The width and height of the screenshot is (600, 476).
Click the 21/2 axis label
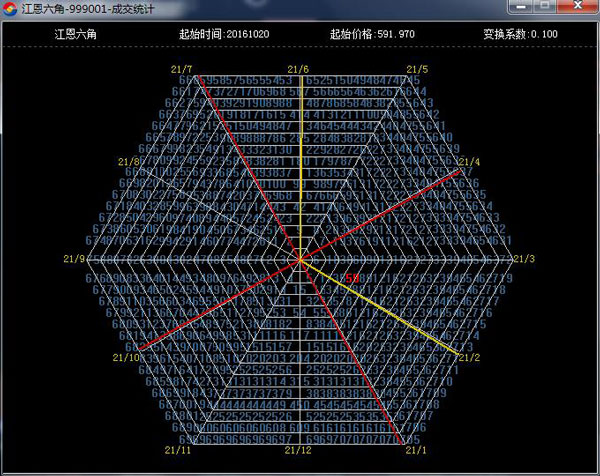[469, 357]
